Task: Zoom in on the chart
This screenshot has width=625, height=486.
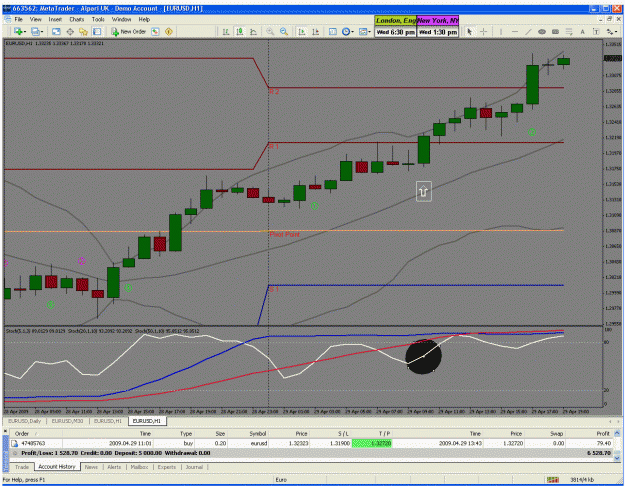Action: [270, 31]
